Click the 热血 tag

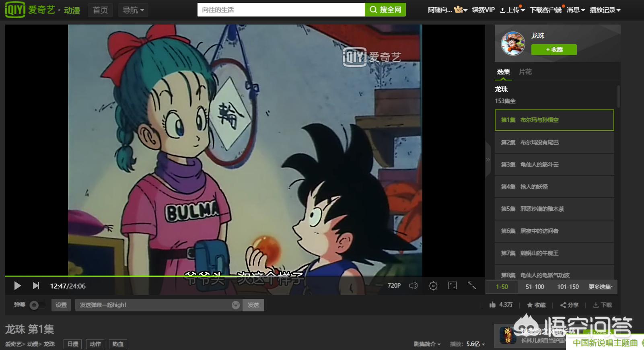tap(118, 344)
